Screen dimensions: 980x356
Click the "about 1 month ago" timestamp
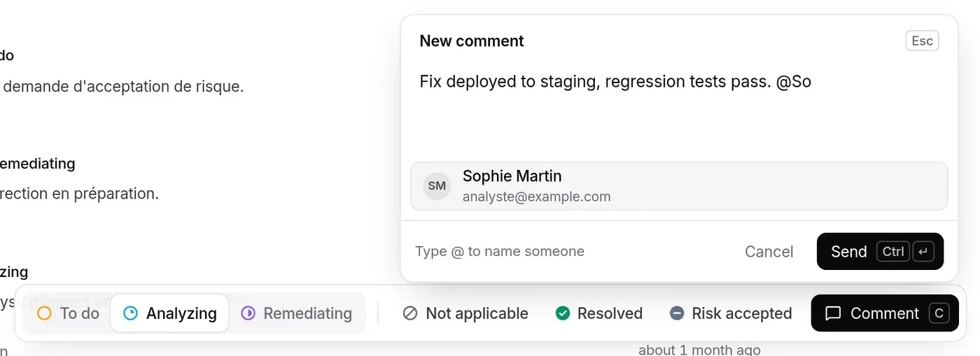699,350
